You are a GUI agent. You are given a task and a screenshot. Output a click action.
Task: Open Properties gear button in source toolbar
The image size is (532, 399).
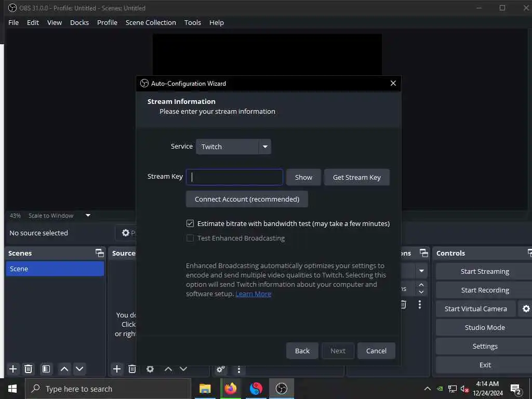pyautogui.click(x=126, y=233)
